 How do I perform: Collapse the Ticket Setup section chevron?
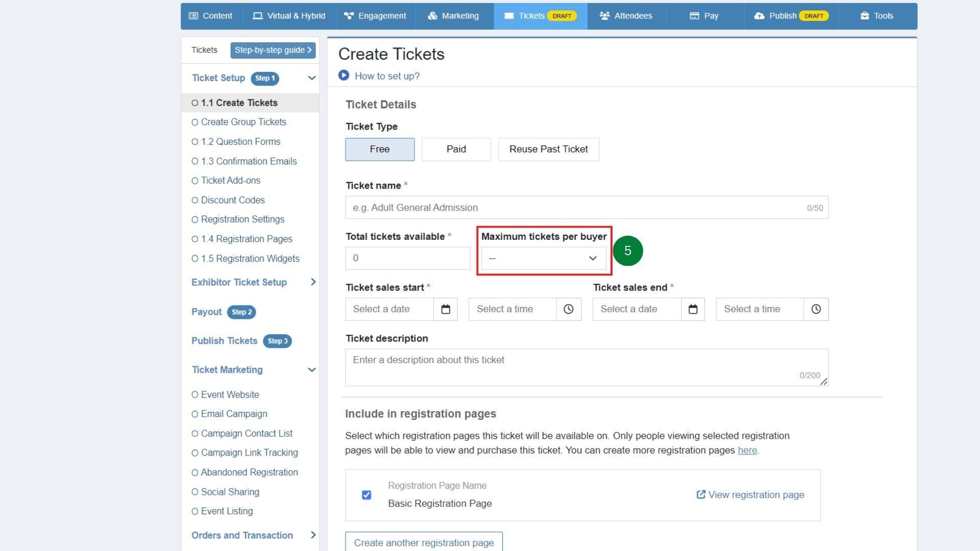click(312, 78)
